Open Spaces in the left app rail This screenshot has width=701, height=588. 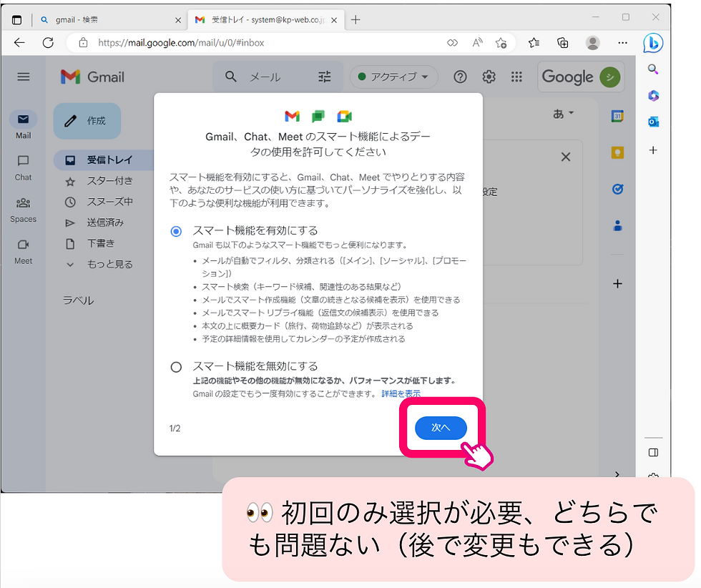23,210
